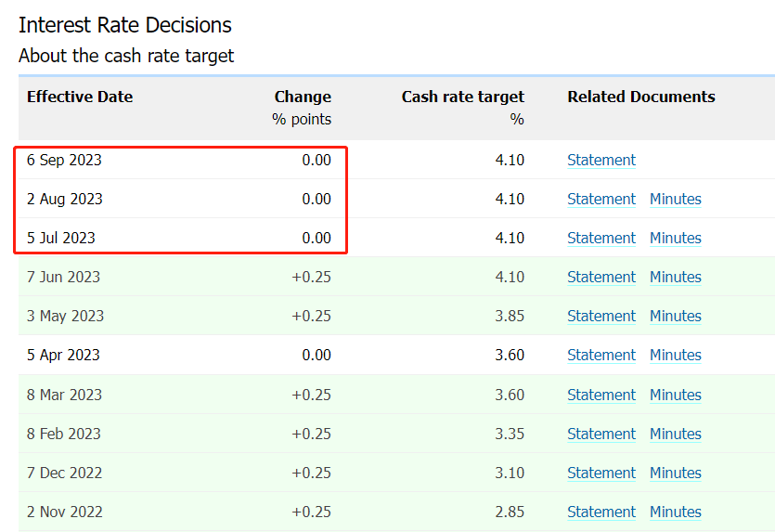View Minutes for 2 Aug 2023
Viewport: 775px width, 532px height.
point(675,199)
